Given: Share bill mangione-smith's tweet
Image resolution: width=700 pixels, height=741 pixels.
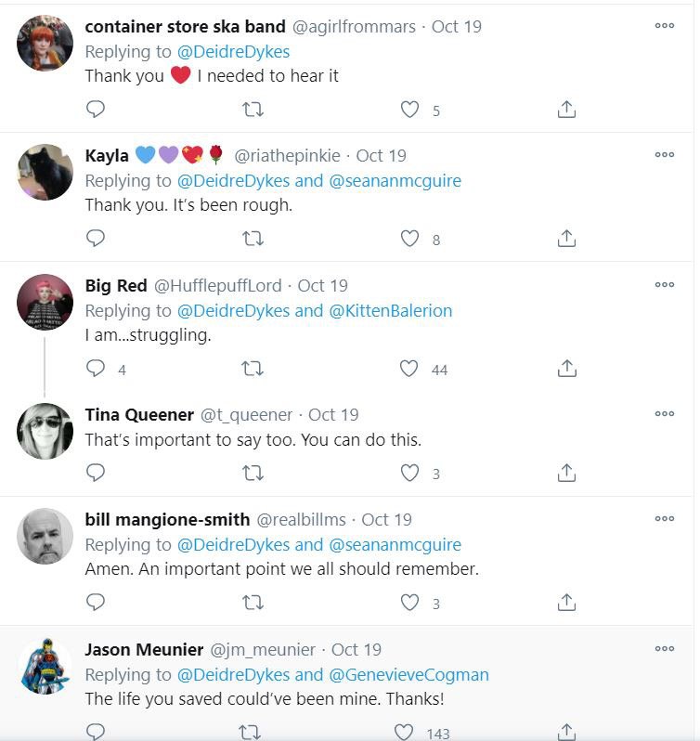Looking at the screenshot, I should 566,603.
